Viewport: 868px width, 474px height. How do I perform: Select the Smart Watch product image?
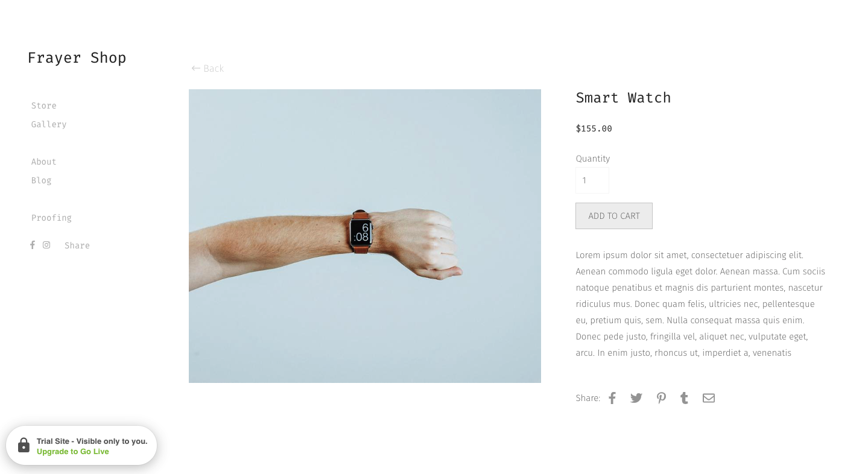click(365, 236)
